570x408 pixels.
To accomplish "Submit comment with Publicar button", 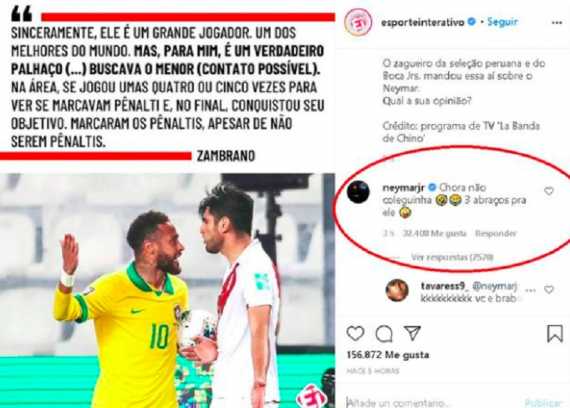I will 543,403.
